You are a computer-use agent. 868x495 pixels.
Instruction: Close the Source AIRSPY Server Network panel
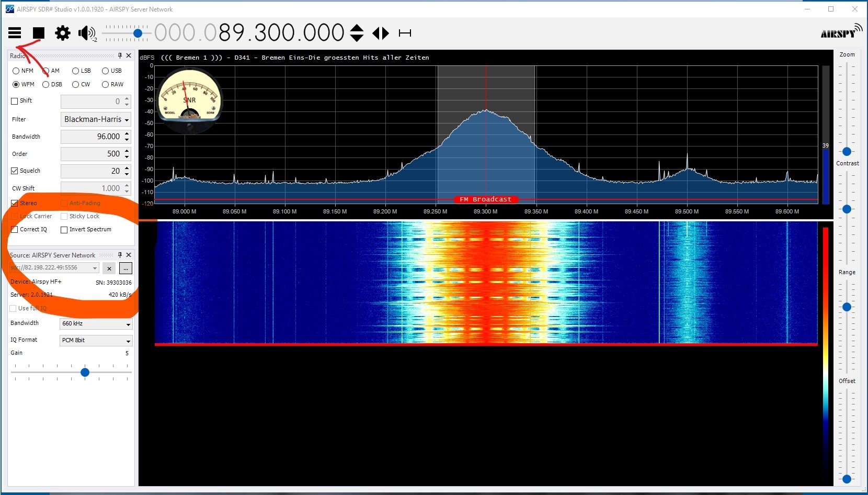129,255
